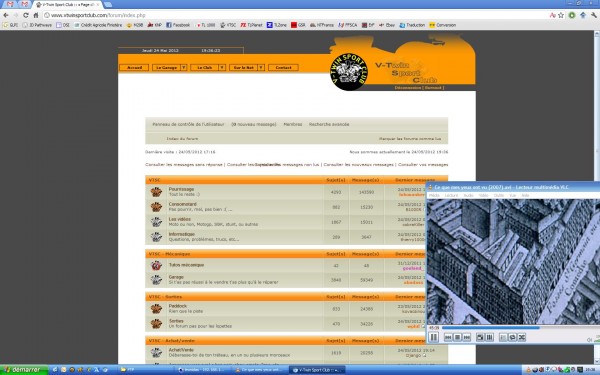Open VLC Lecture menu
Viewport: 600px width, 375px height.
(x=451, y=195)
